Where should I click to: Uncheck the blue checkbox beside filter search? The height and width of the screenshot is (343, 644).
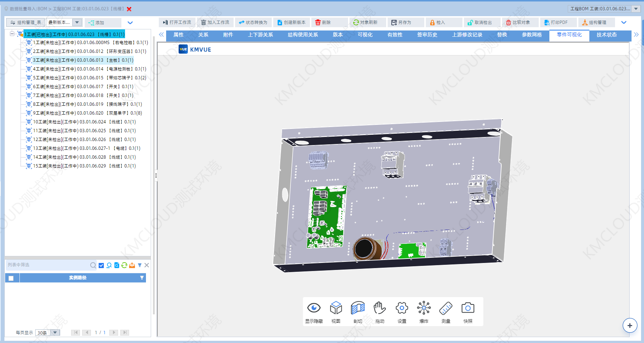coord(101,265)
